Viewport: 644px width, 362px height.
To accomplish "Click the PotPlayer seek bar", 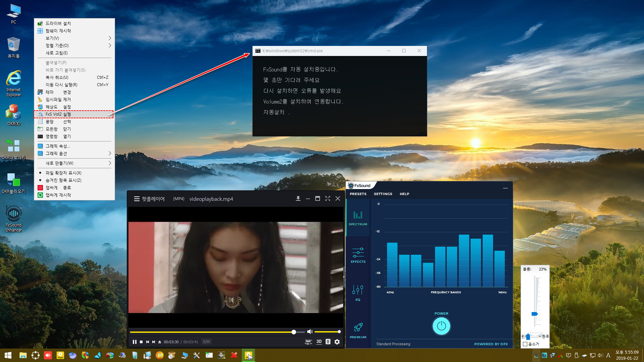I will [217, 332].
